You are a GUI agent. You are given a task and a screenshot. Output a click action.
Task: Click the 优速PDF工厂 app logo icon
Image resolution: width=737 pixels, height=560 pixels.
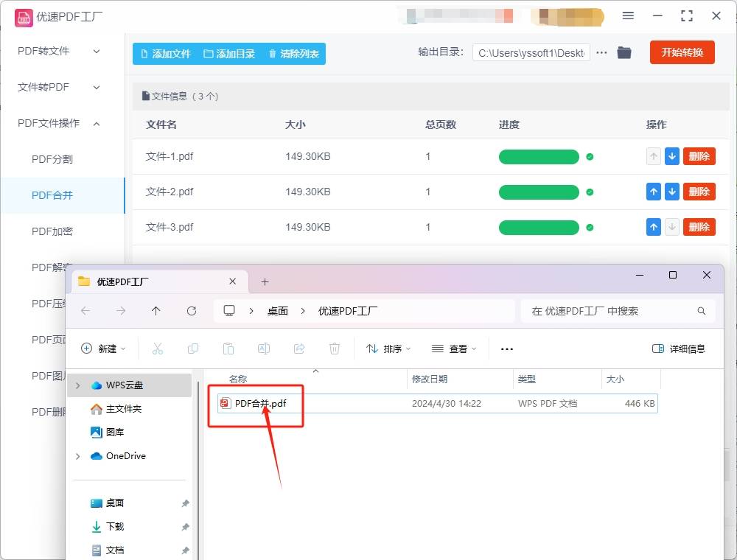click(x=24, y=18)
